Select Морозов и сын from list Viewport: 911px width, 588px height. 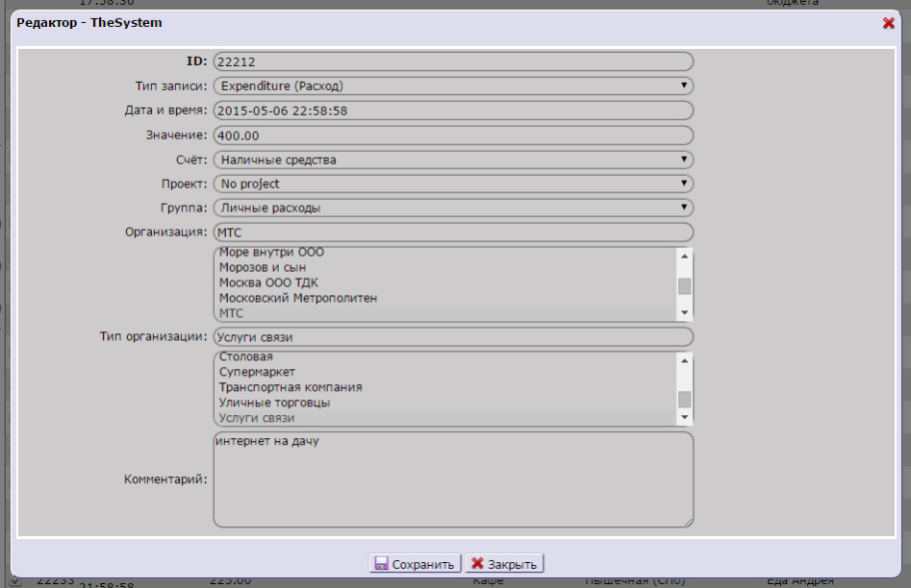(262, 268)
